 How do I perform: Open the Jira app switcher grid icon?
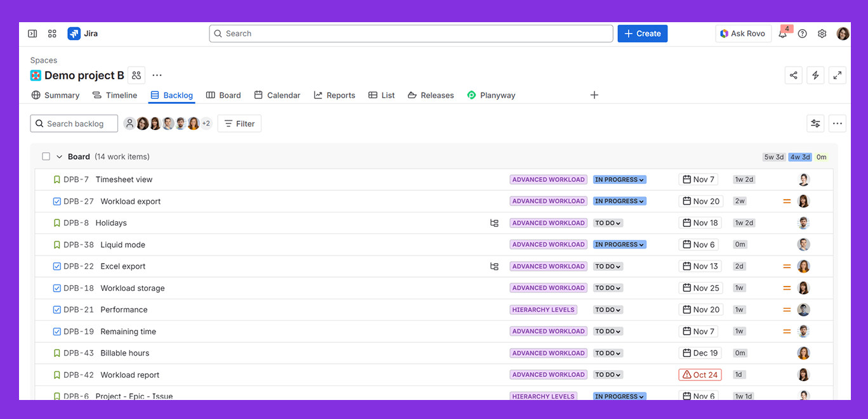pos(52,33)
